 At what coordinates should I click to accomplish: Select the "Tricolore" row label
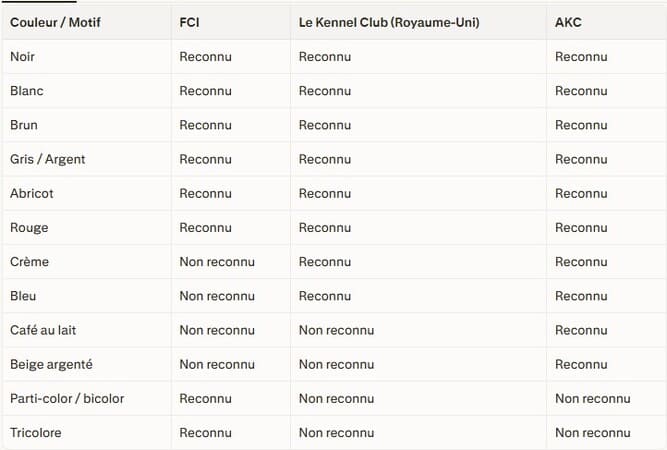tap(36, 433)
